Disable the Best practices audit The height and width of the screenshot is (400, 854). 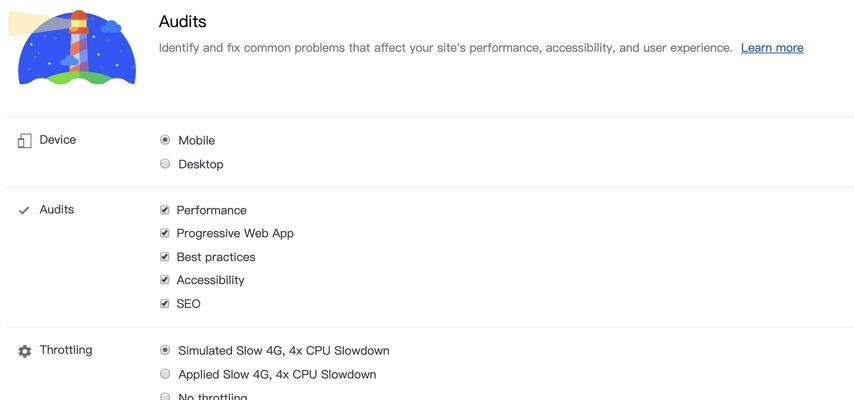pos(164,257)
